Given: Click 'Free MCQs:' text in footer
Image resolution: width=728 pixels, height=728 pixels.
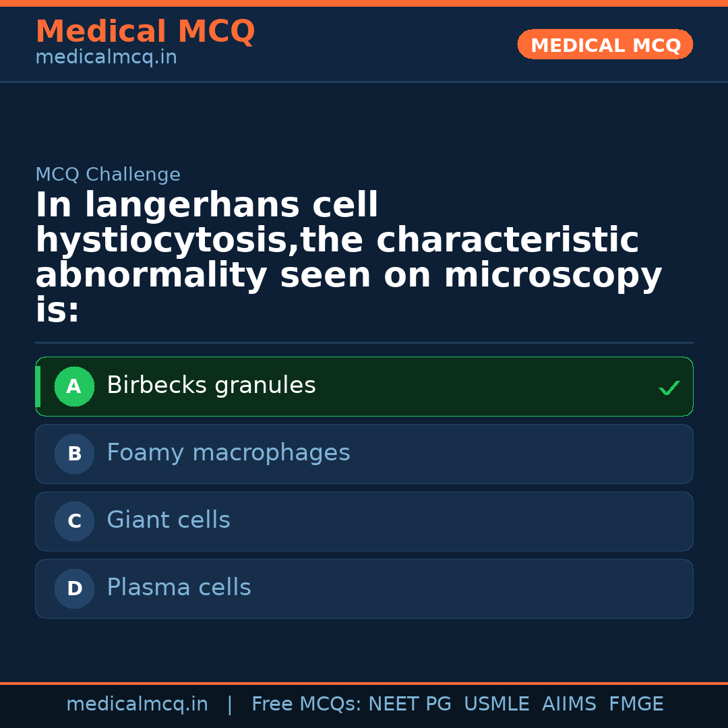Looking at the screenshot, I should 307,704.
